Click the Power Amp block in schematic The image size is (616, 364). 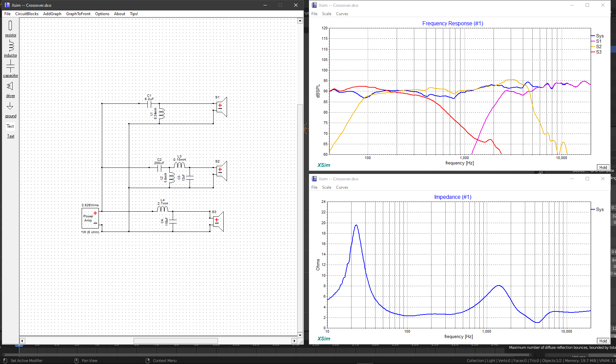90,218
